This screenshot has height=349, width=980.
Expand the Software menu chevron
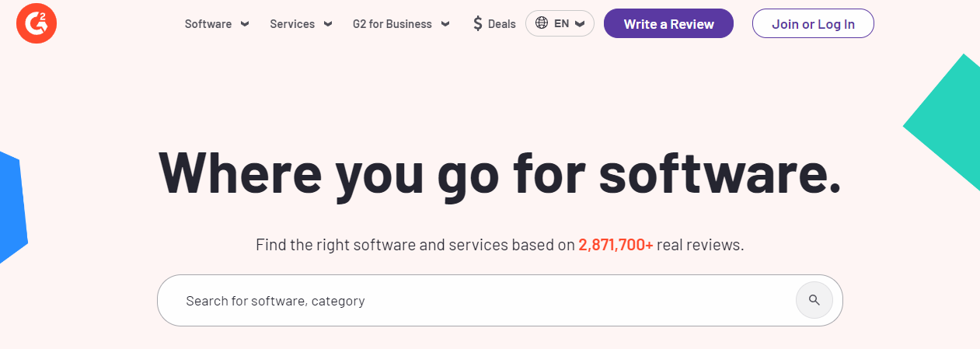point(245,23)
